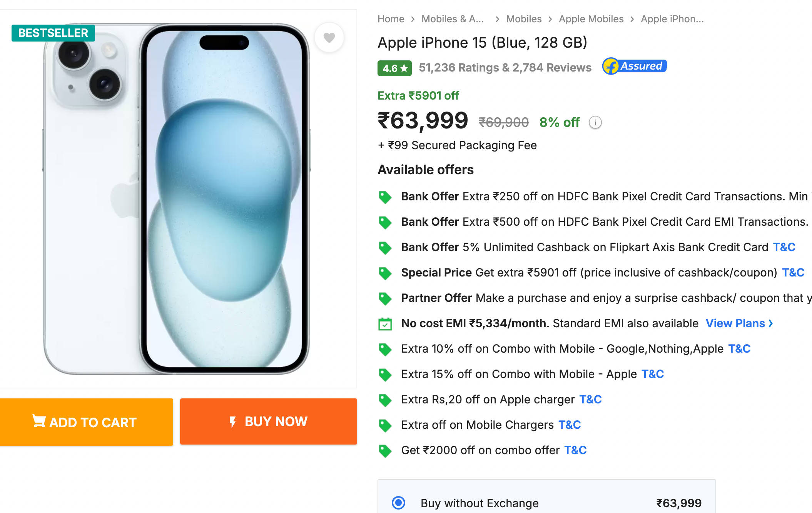The width and height of the screenshot is (812, 513).
Task: Open the Mobiles breadcrumb item
Action: click(523, 19)
